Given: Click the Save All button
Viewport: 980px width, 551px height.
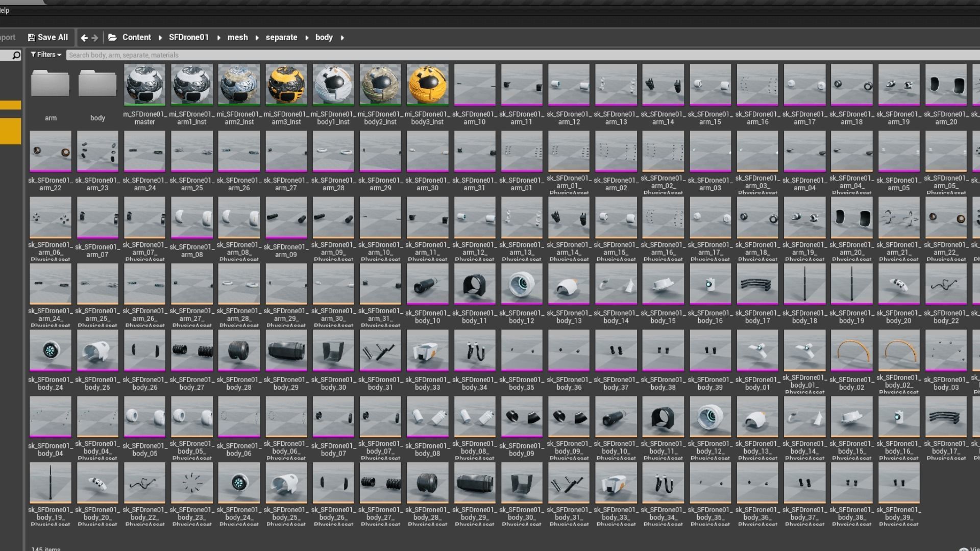Looking at the screenshot, I should pyautogui.click(x=47, y=37).
